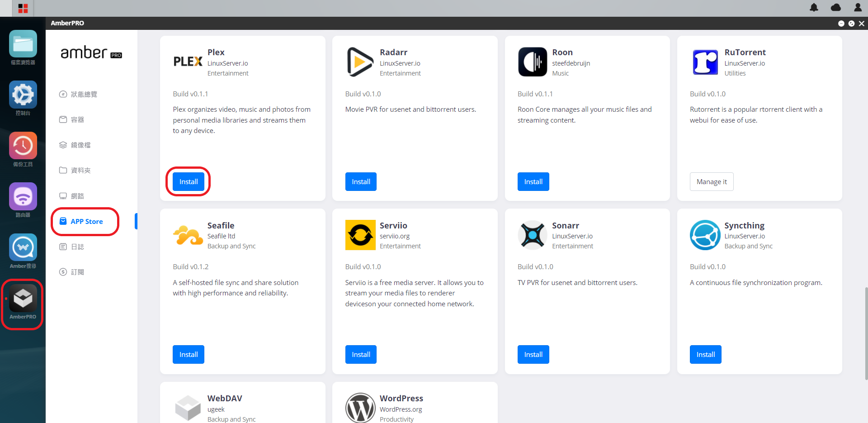Click the Serviio title text

click(x=393, y=225)
